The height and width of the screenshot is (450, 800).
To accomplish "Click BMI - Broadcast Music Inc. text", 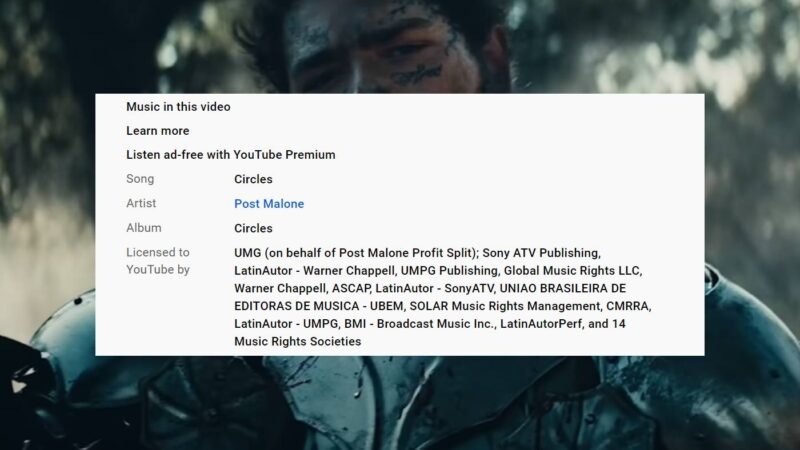I will pyautogui.click(x=418, y=323).
